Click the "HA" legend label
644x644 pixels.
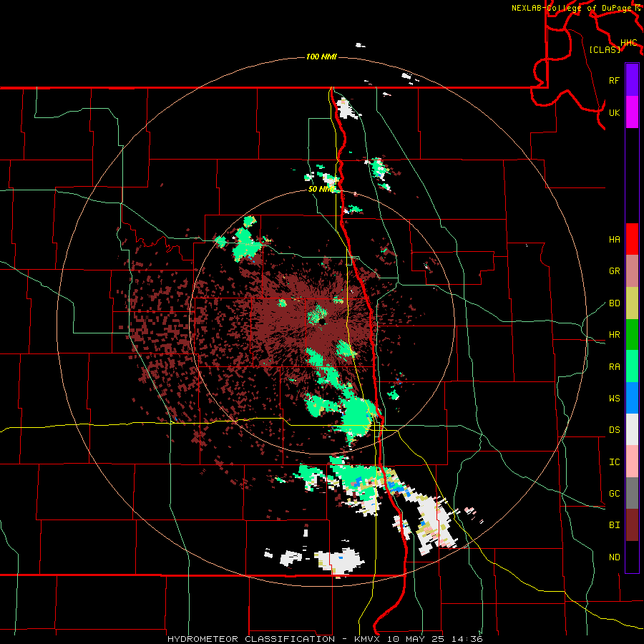[614, 240]
